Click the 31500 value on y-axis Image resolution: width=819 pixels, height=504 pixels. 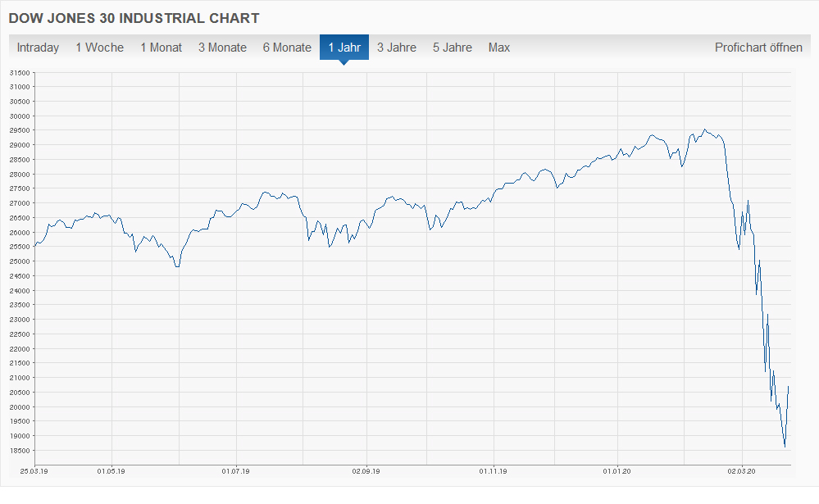pyautogui.click(x=19, y=73)
